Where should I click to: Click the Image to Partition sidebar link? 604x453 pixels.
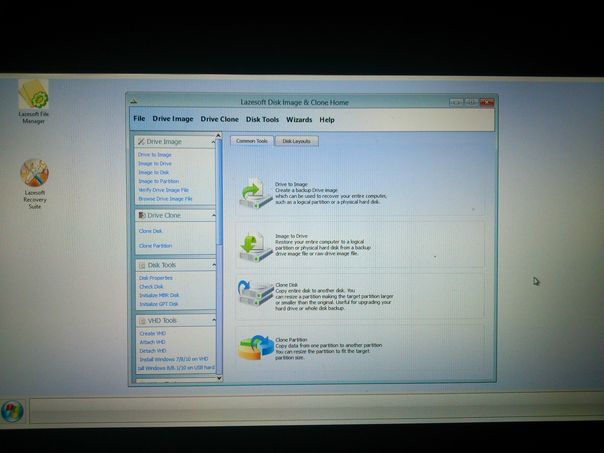tap(159, 181)
